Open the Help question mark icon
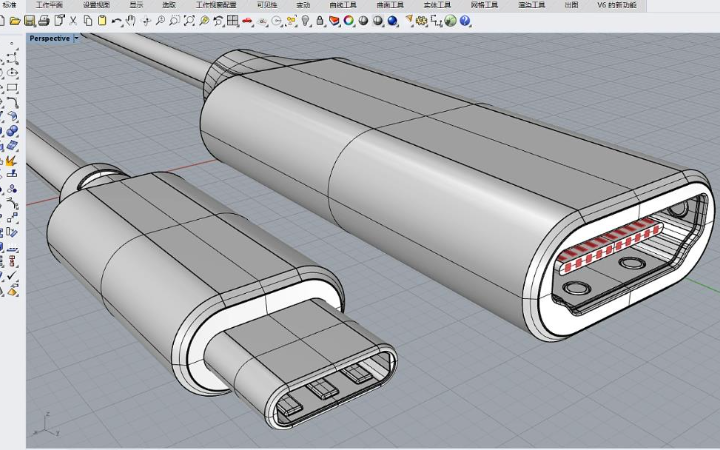The height and width of the screenshot is (450, 720). (x=465, y=20)
